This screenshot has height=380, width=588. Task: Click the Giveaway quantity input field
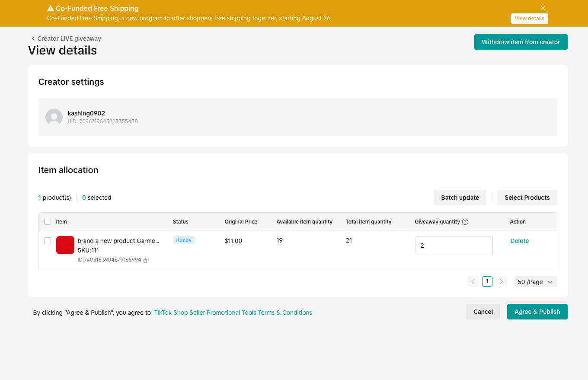point(454,246)
